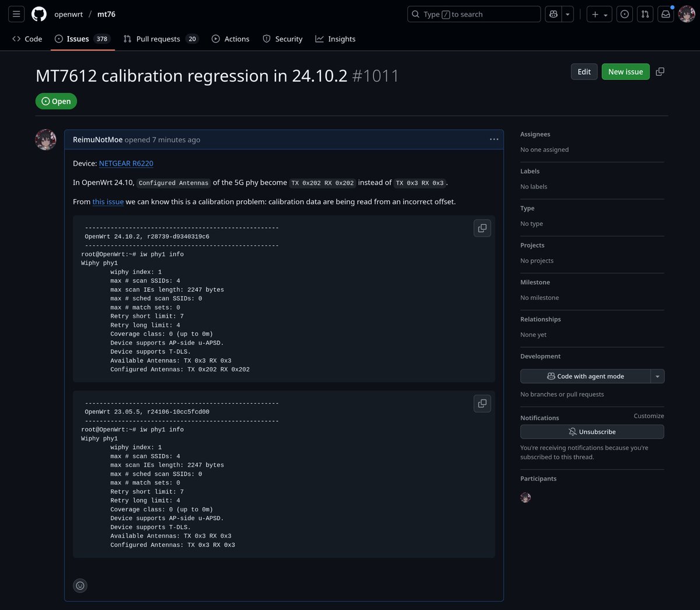
Task: Switch to the Pull requests tab
Action: pyautogui.click(x=161, y=39)
